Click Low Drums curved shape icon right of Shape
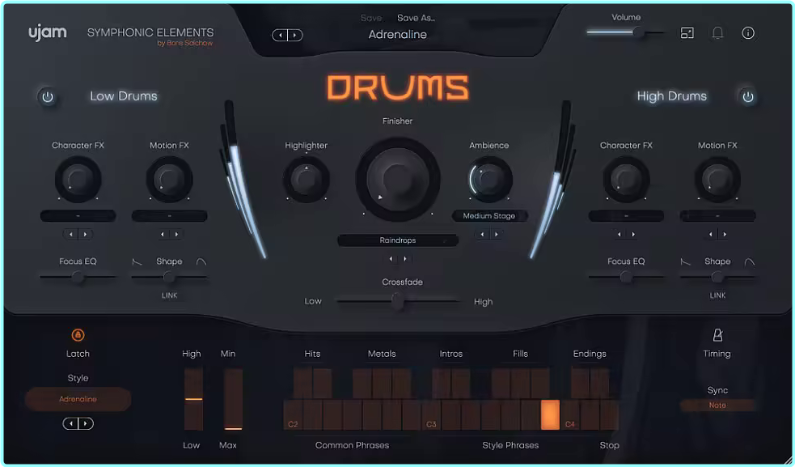The image size is (795, 467). tap(201, 262)
